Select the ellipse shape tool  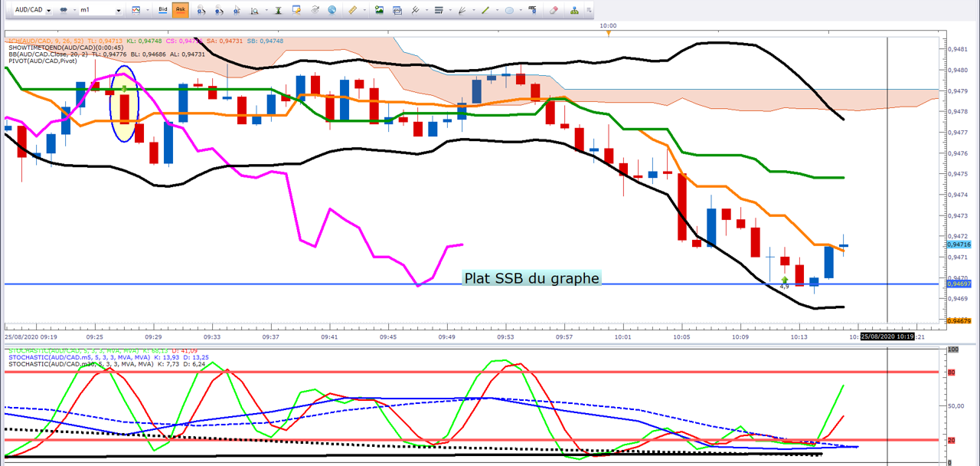coord(509,10)
